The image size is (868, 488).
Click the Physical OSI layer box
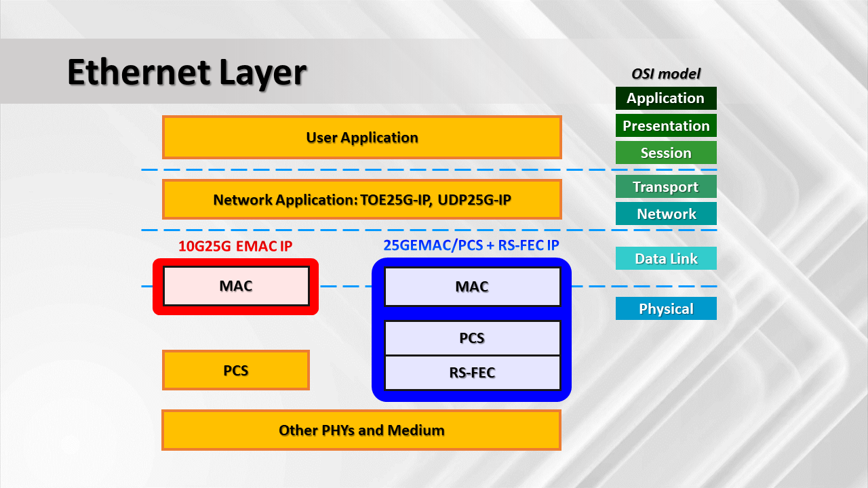666,308
